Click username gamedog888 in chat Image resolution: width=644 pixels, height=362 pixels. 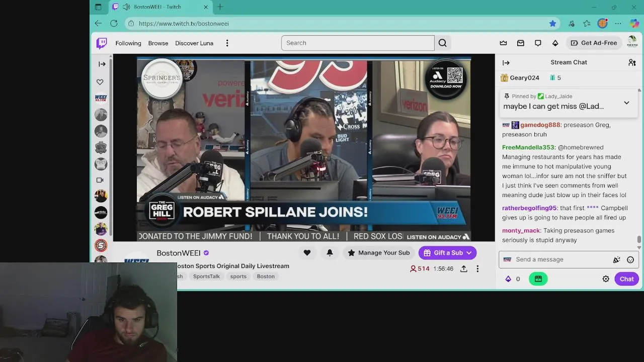tap(540, 125)
